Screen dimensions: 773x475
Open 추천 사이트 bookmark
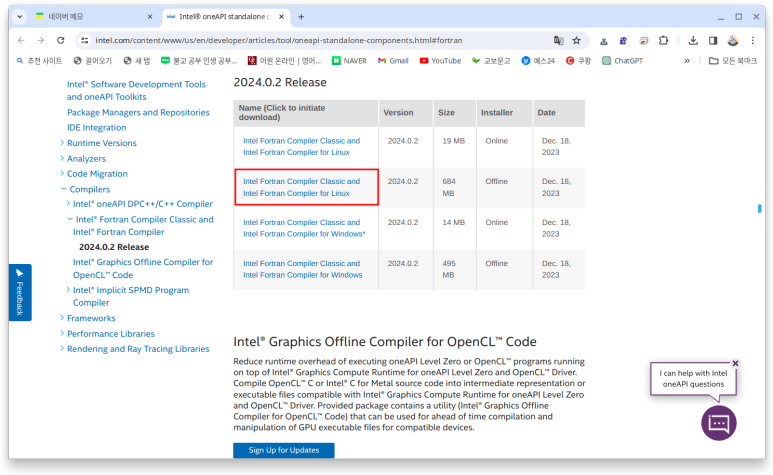[39, 61]
